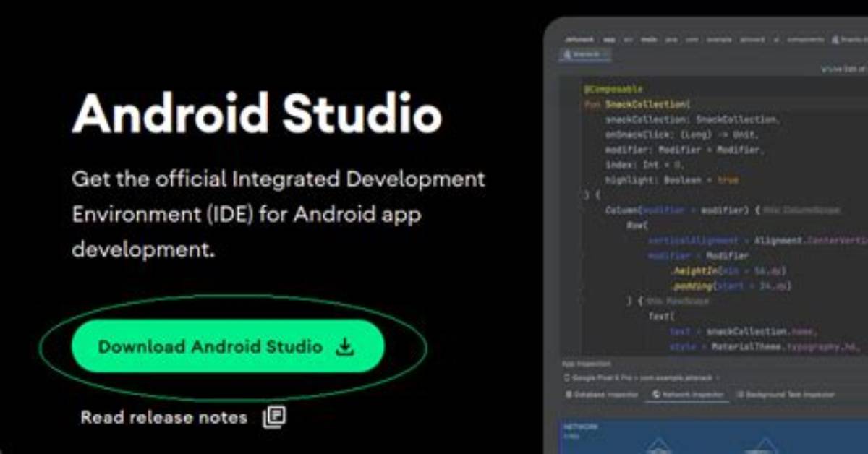
Task: Click the 'src' breadcrumb in the IDE
Action: [x=627, y=40]
